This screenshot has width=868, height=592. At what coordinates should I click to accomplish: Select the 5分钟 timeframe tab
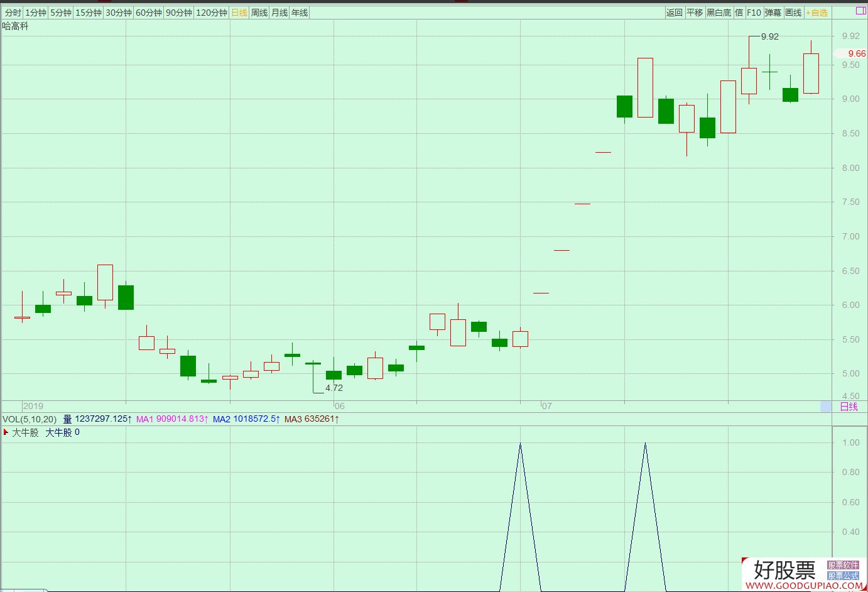tap(61, 13)
